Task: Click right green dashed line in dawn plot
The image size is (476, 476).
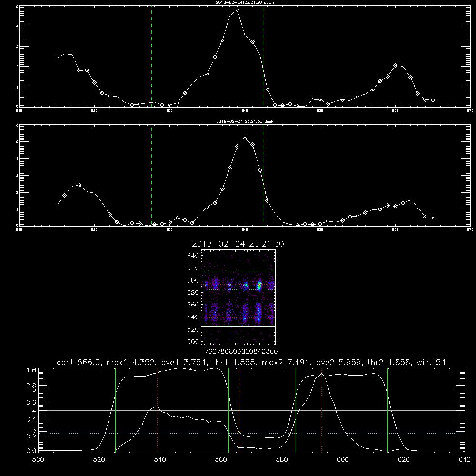Action: click(x=263, y=57)
